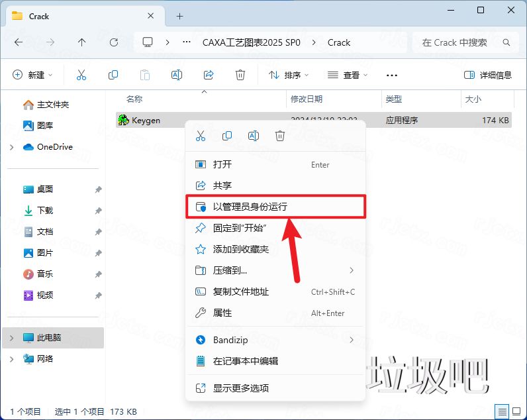Click the Cut icon in the toolbar

tap(81, 75)
